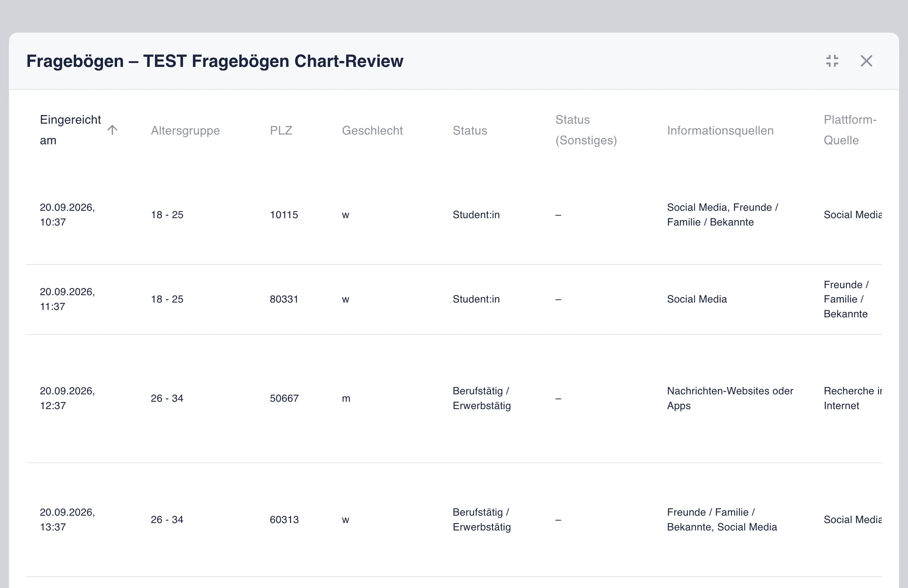Sort by the Altersgruppe column header

(x=185, y=131)
